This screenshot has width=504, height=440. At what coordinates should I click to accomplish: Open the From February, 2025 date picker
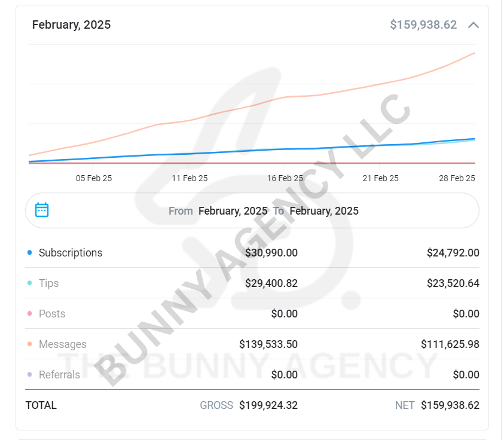(x=233, y=211)
